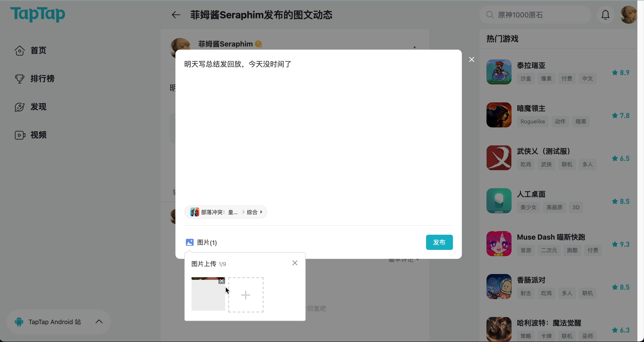The width and height of the screenshot is (644, 342).
Task: Close the image upload popup
Action: click(295, 263)
